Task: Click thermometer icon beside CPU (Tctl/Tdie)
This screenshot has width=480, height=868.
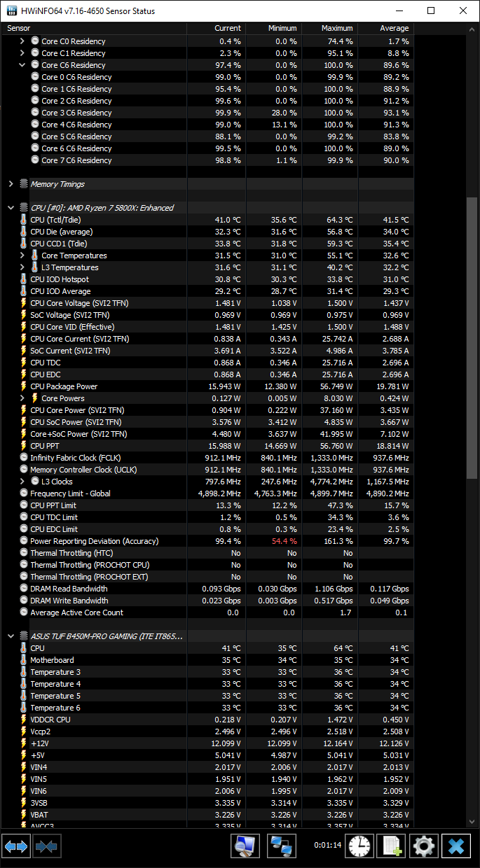Action: [x=24, y=220]
